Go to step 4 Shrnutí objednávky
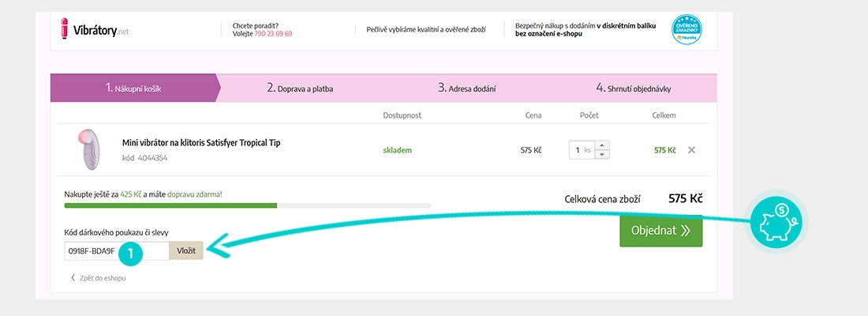Image resolution: width=868 pixels, height=316 pixels. [634, 88]
